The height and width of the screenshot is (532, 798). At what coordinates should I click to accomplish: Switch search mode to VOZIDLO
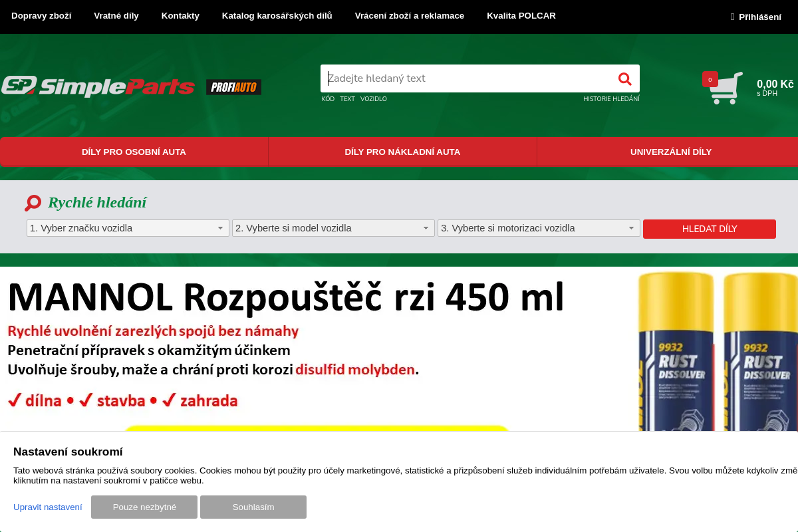tap(374, 98)
